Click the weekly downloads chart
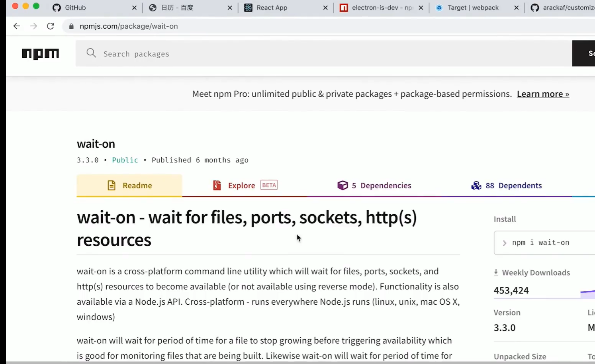Screen dimensions: 595x364 pyautogui.click(x=587, y=293)
